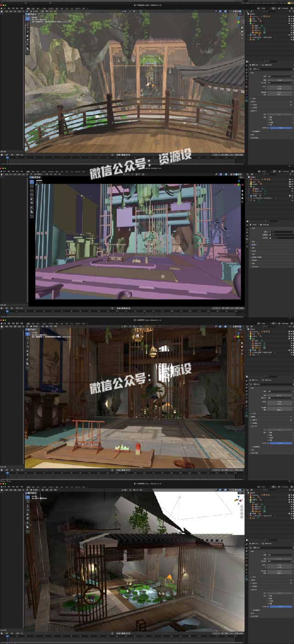Select the Select Box tool in bottom Blender window
This screenshot has height=644, width=294.
[x=28, y=497]
